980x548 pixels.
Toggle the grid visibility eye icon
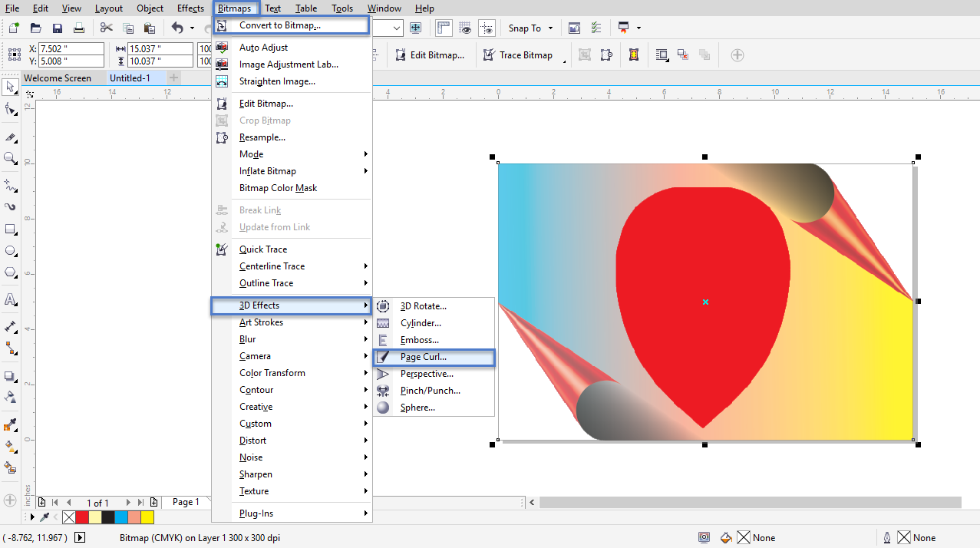tap(465, 28)
